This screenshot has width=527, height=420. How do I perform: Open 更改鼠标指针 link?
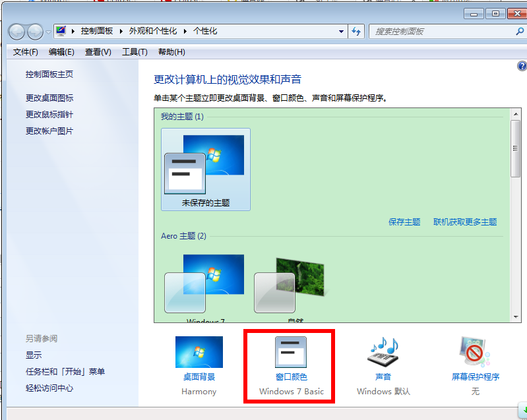tap(49, 115)
